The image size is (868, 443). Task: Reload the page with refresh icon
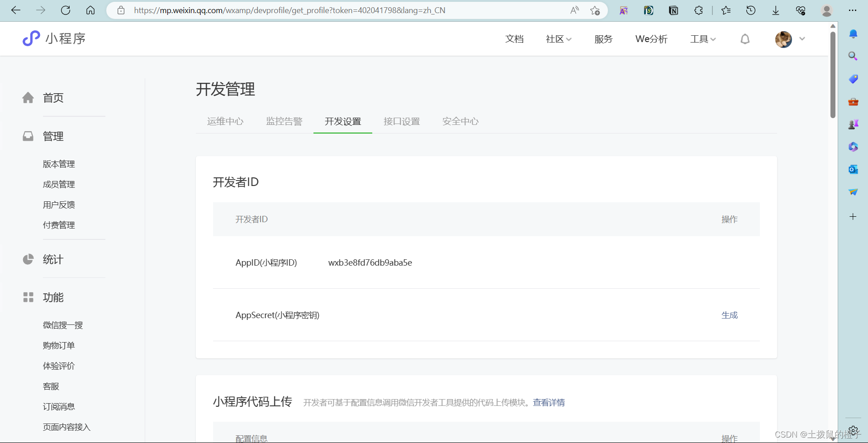tap(66, 10)
